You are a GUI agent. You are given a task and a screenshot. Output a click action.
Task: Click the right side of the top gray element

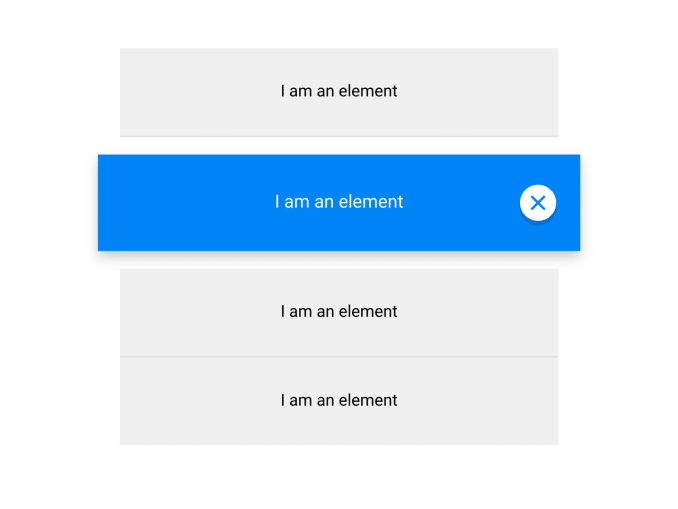click(x=500, y=91)
